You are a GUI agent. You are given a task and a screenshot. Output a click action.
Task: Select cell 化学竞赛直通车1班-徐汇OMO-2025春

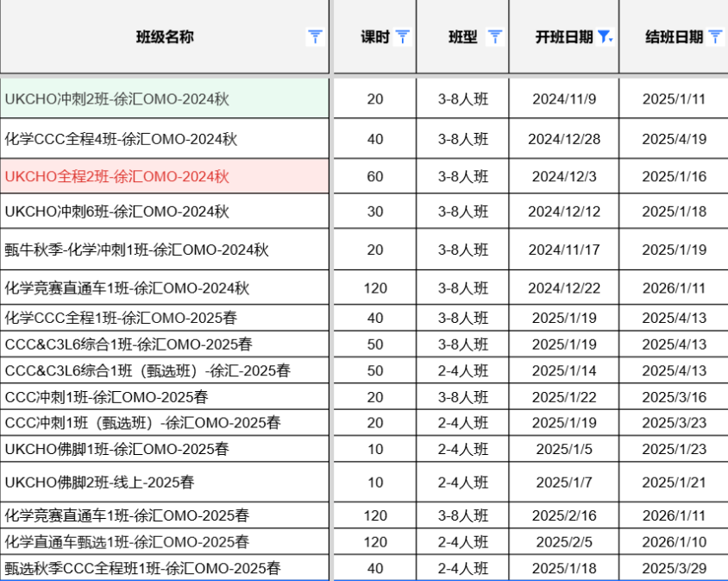(x=165, y=515)
